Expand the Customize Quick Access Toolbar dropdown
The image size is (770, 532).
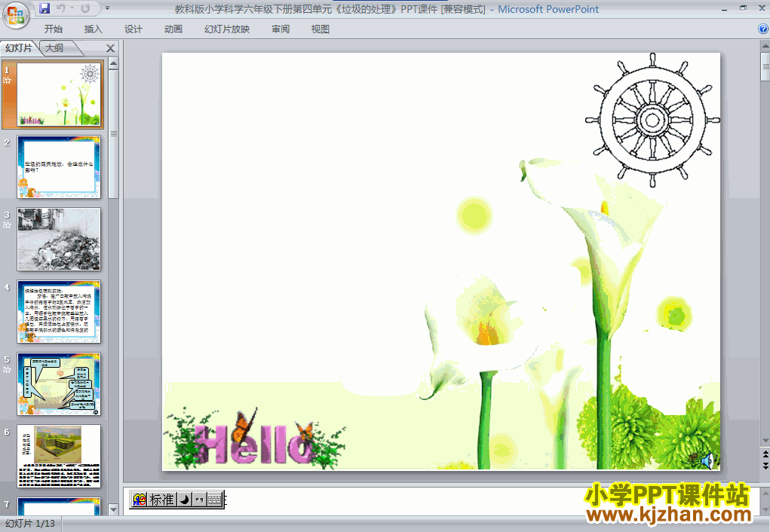tap(108, 8)
